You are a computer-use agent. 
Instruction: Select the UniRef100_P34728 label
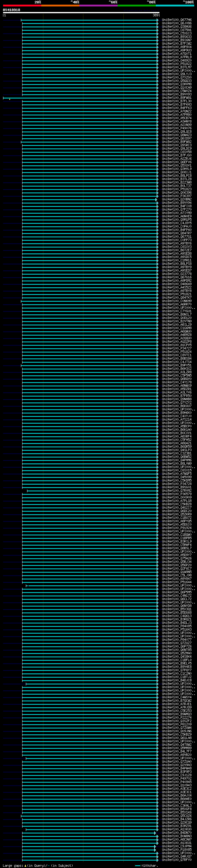177,484
